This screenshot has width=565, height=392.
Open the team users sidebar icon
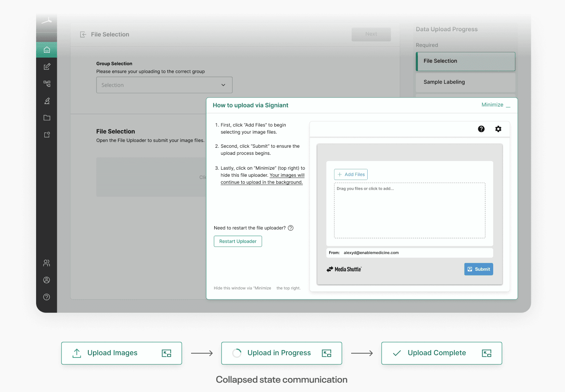tap(47, 263)
